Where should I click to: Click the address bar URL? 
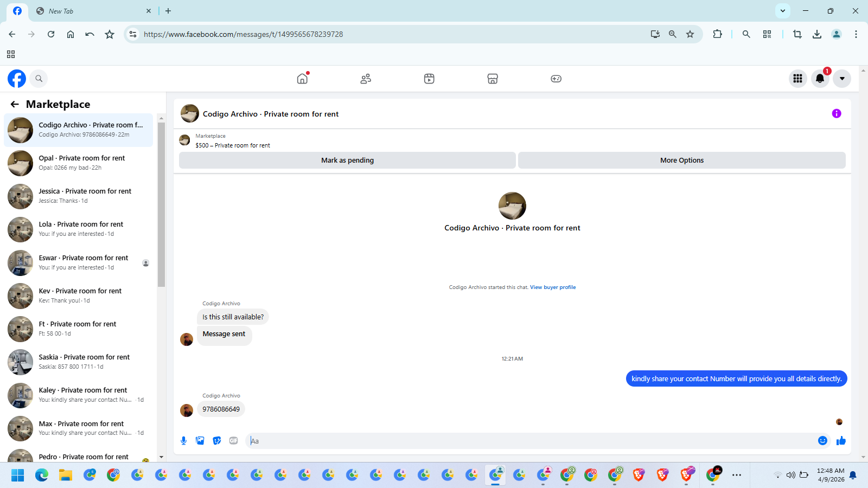pos(243,34)
